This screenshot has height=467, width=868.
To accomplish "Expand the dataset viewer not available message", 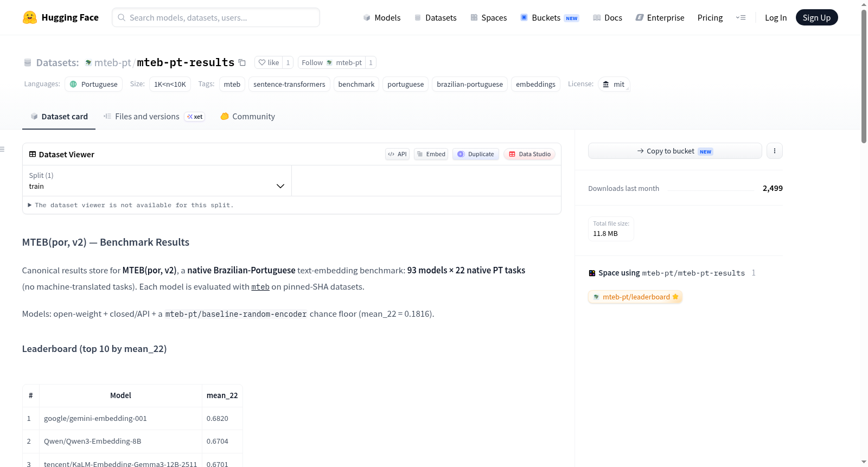I will click(131, 205).
